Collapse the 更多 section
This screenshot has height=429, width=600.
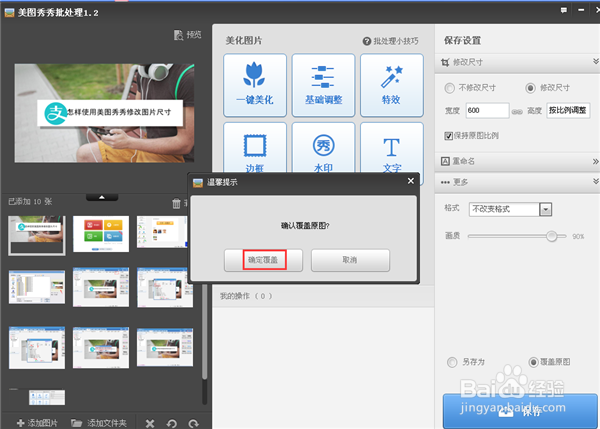(596, 181)
